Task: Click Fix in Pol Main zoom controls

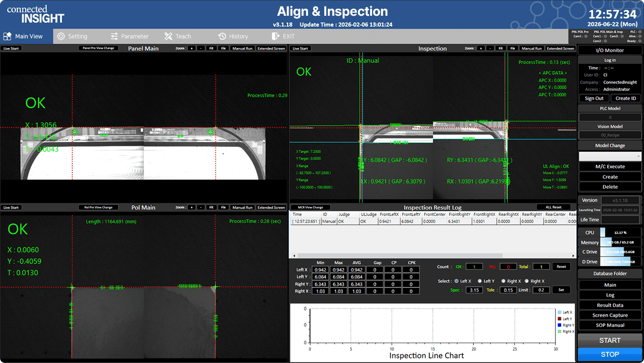Action: [x=223, y=207]
